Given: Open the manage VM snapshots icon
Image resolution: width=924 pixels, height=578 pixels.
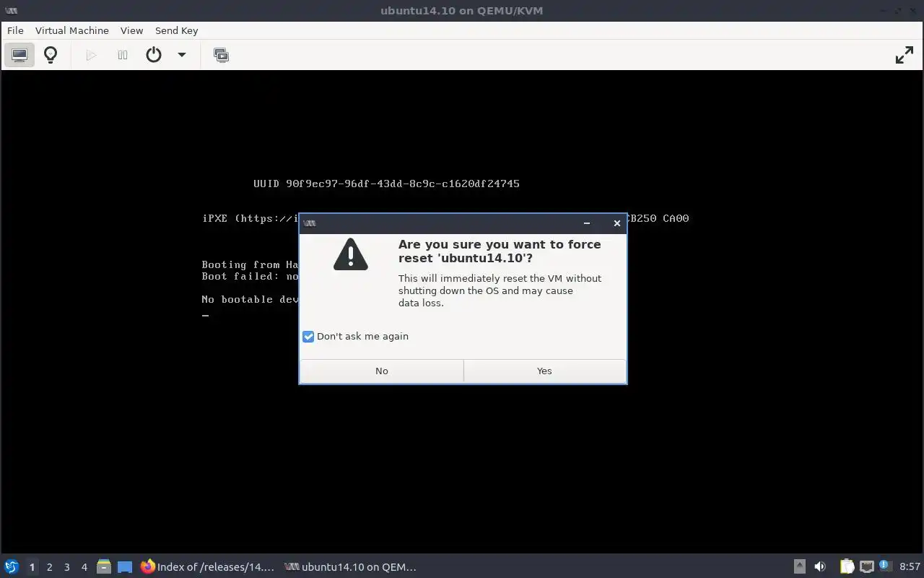Looking at the screenshot, I should [x=222, y=55].
